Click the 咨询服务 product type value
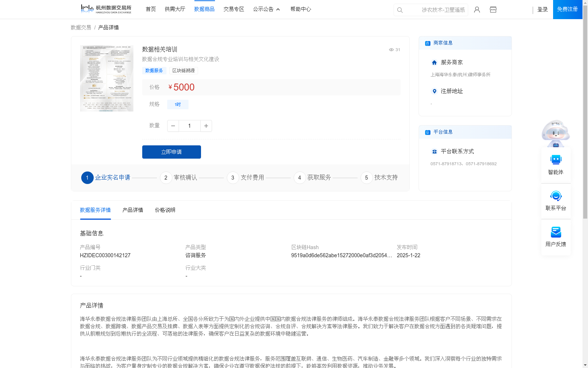 196,255
